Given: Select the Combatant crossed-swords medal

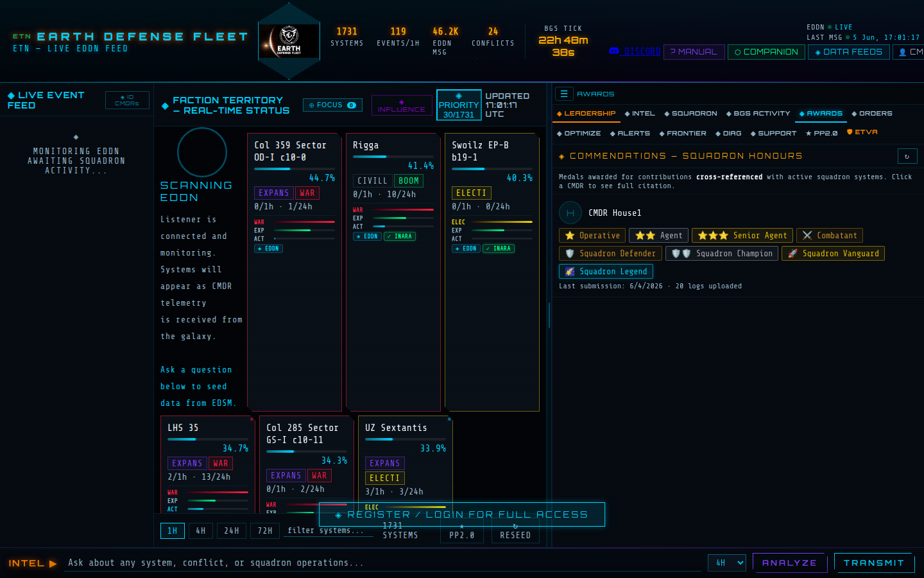Looking at the screenshot, I should coord(830,236).
